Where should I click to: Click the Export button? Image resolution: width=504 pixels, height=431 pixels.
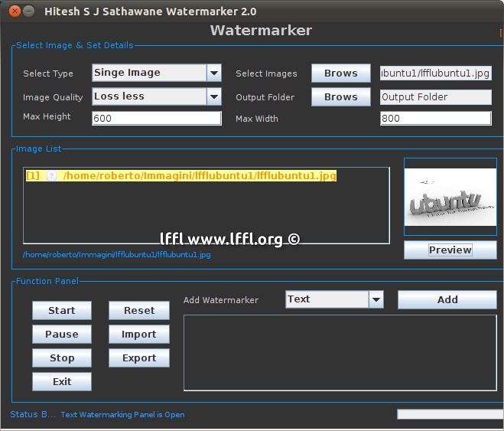pos(138,358)
